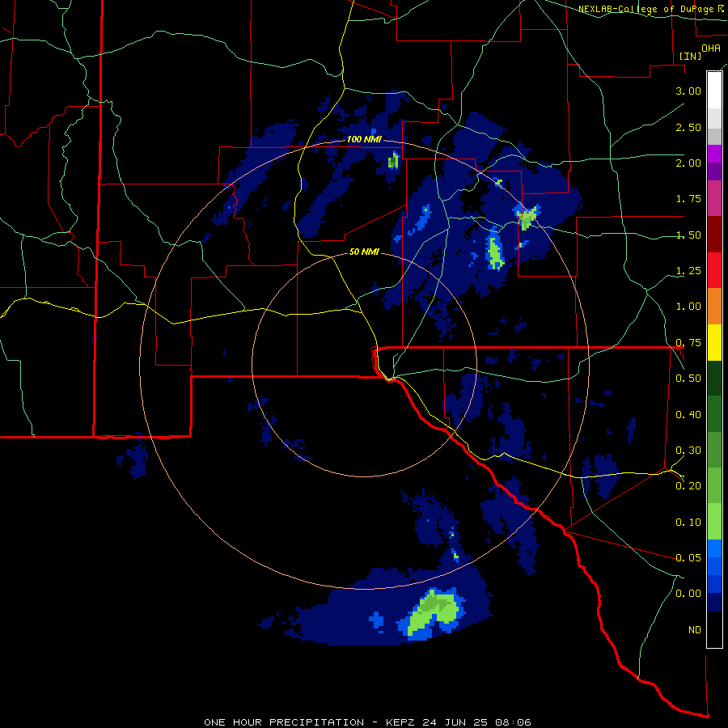Click the 0.75 legend value
This screenshot has height=728, width=728.
pyautogui.click(x=688, y=343)
